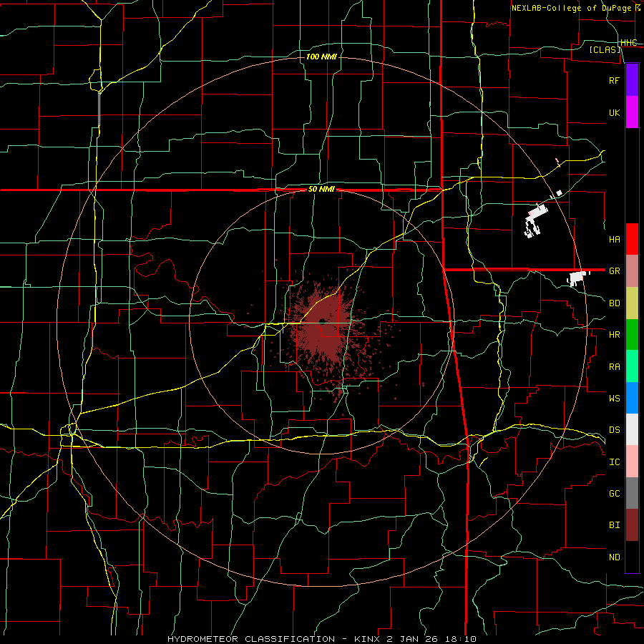This screenshot has width=644, height=644.
Task: Click the GC legend label
Action: (x=615, y=494)
